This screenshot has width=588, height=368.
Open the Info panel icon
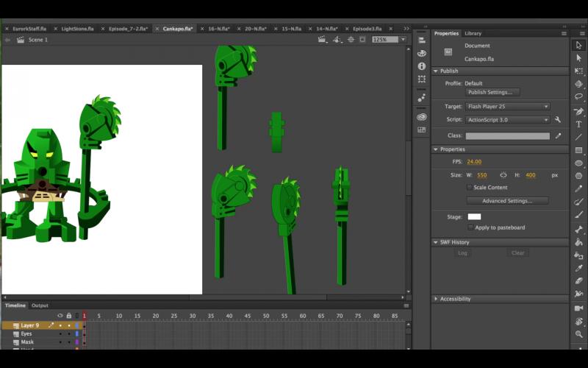point(421,66)
